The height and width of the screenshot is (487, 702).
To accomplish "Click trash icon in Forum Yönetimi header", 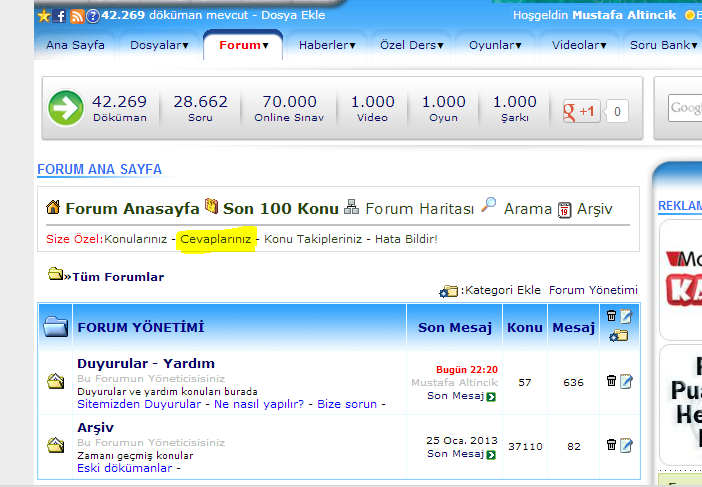I will pyautogui.click(x=612, y=316).
